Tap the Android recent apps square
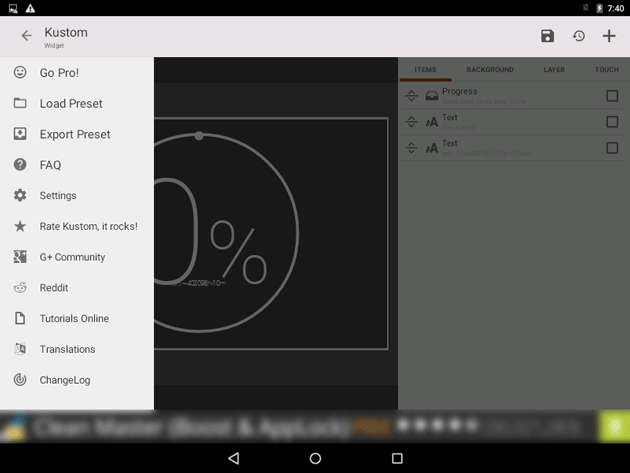 [397, 458]
